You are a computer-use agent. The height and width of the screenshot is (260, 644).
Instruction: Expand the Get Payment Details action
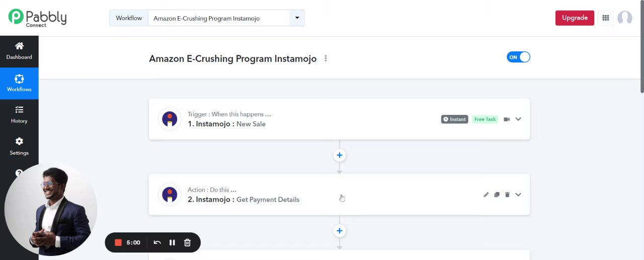point(518,195)
